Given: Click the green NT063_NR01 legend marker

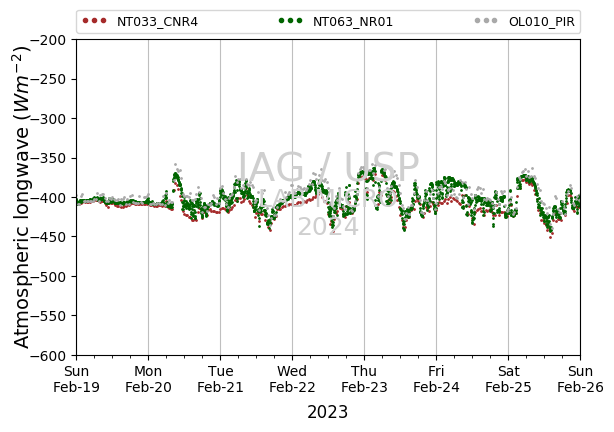Looking at the screenshot, I should tap(290, 21).
